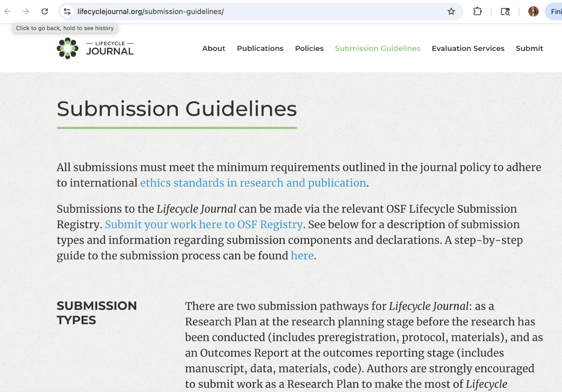Open Submit your work to OSF Registry link
Screen dimensions: 562x392
point(204,225)
